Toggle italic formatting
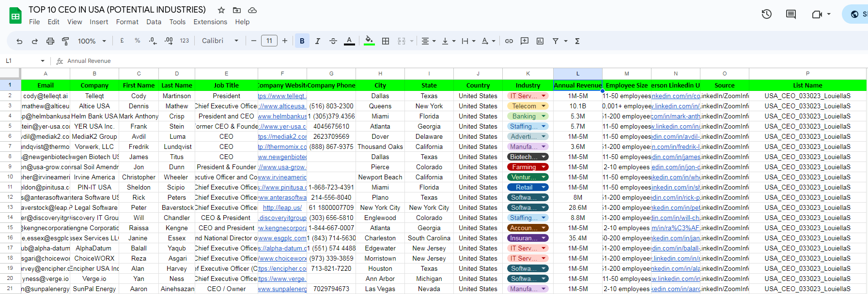The height and width of the screenshot is (294, 868). [x=318, y=41]
